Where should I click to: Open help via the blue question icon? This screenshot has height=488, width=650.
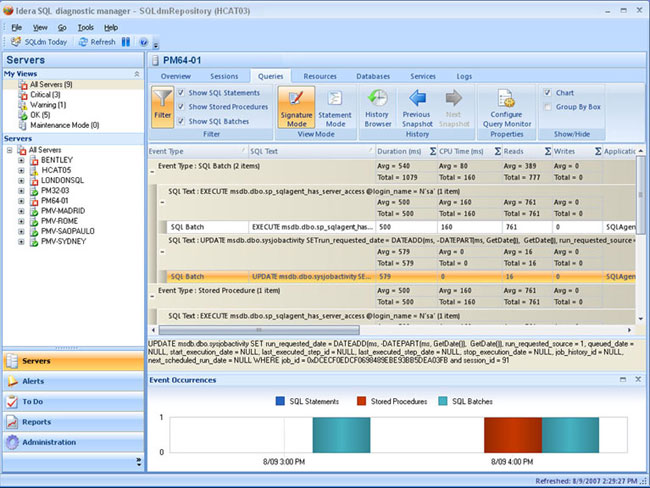click(143, 42)
